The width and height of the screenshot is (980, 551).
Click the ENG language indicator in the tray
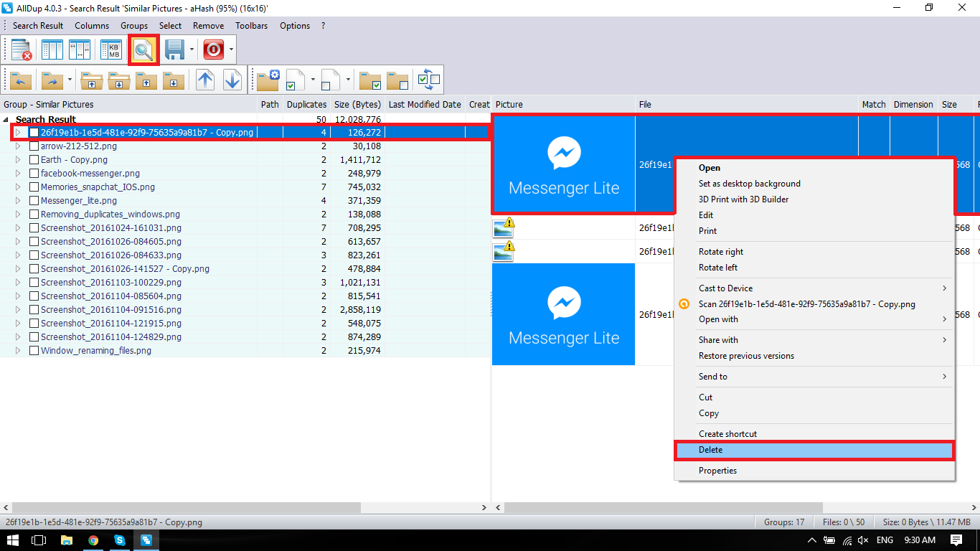point(885,540)
